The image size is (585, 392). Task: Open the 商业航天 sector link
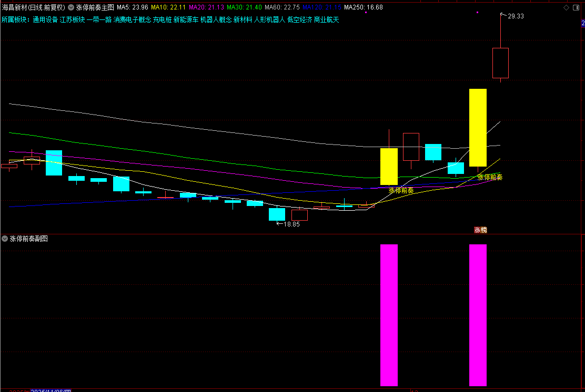click(327, 20)
